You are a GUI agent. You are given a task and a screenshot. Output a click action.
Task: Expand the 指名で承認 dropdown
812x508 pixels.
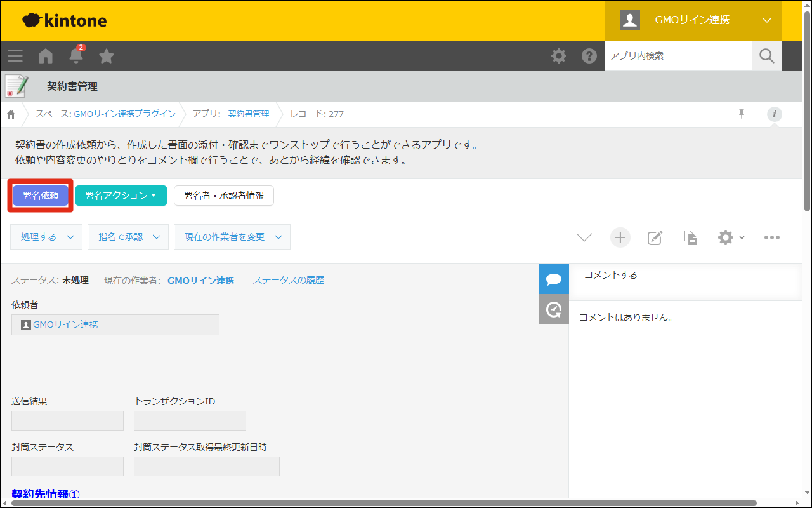pos(128,237)
